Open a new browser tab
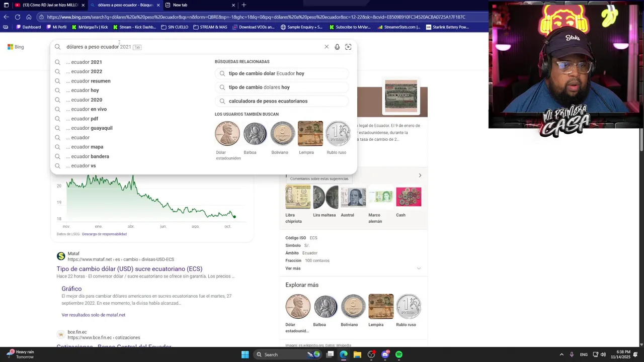644x362 pixels. pyautogui.click(x=244, y=5)
